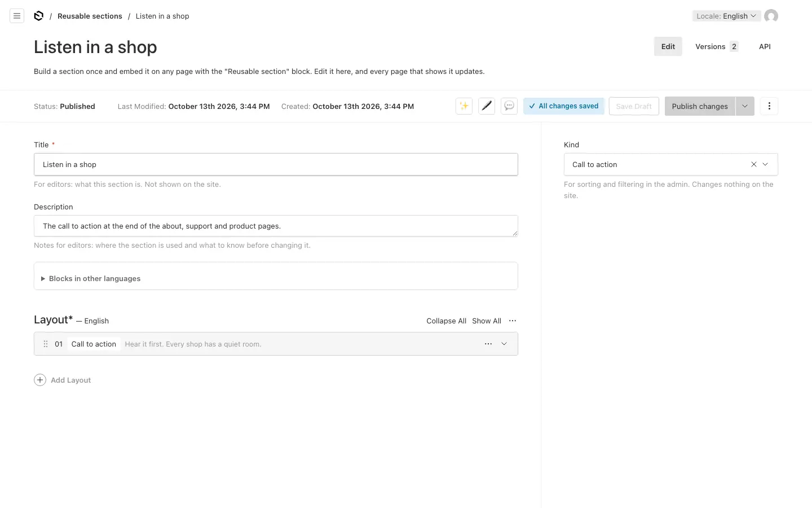
Task: Grab the drag handle of block 01
Action: click(46, 344)
